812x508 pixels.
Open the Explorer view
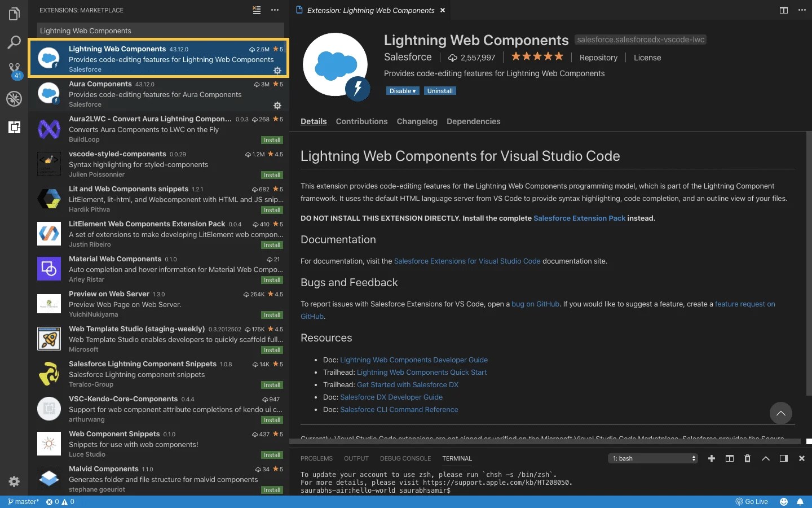point(14,14)
